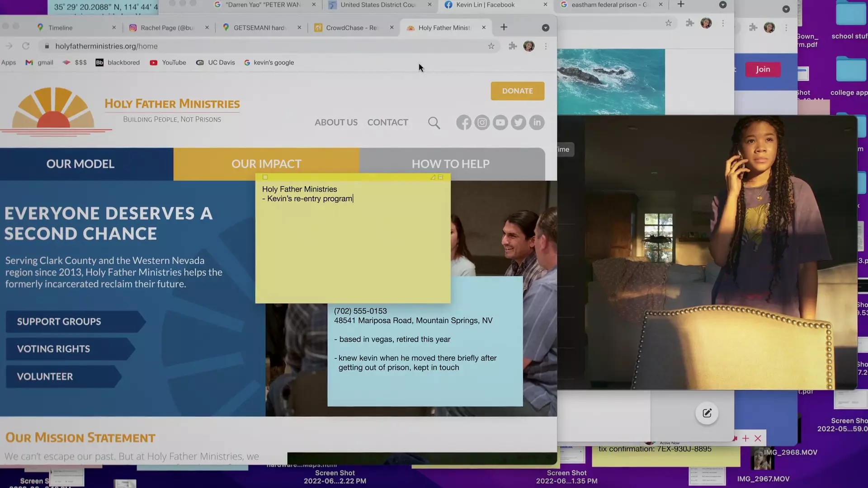The height and width of the screenshot is (488, 868).
Task: Click the OUR MISSION STATEMENT heading
Action: pos(80,438)
